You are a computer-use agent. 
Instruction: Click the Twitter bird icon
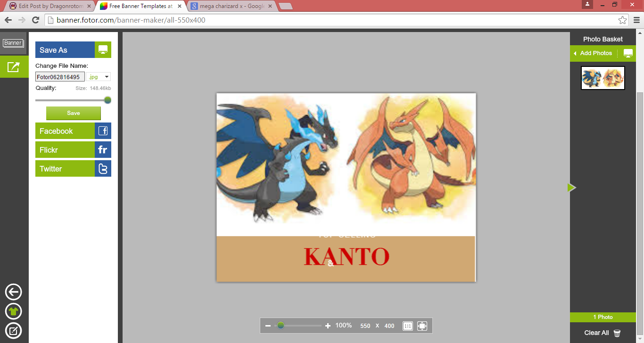click(x=103, y=169)
